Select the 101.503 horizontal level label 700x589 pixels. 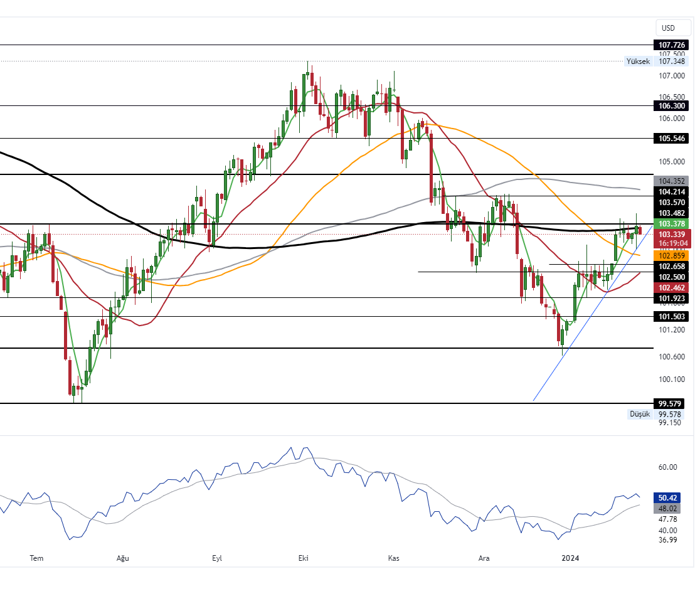670,316
